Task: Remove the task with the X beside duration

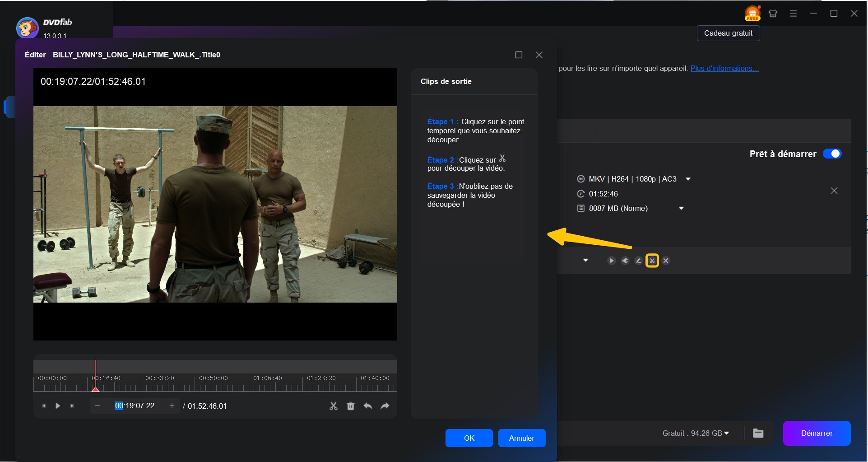Action: [x=834, y=191]
